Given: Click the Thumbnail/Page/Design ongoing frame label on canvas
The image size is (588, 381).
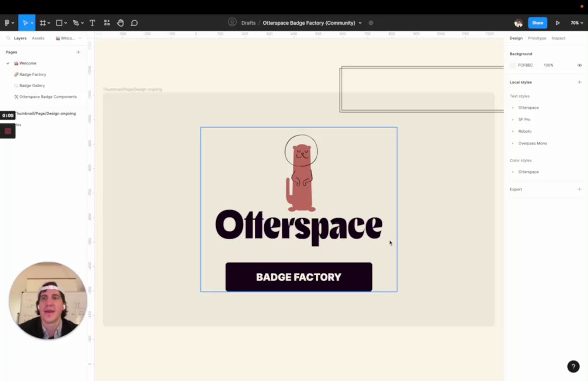Looking at the screenshot, I should 132,89.
